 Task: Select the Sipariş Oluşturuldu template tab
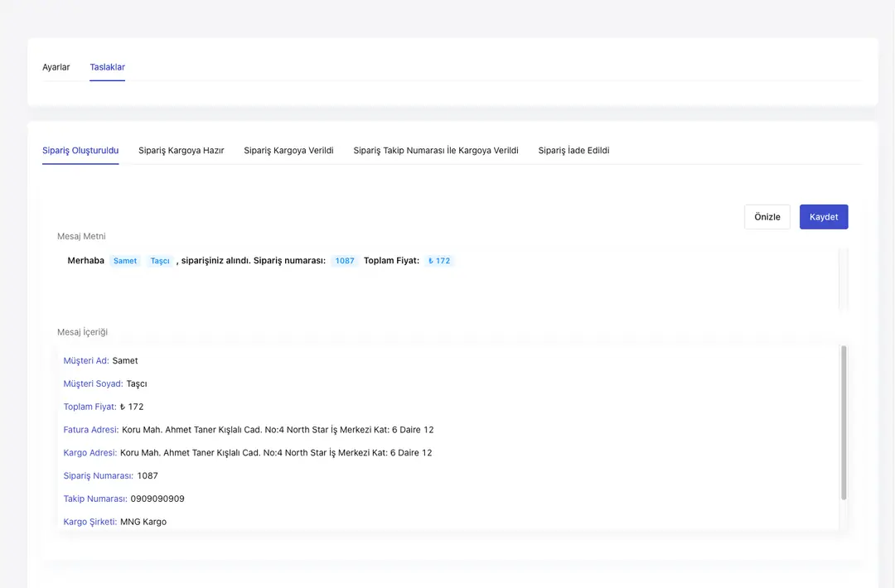(x=80, y=151)
